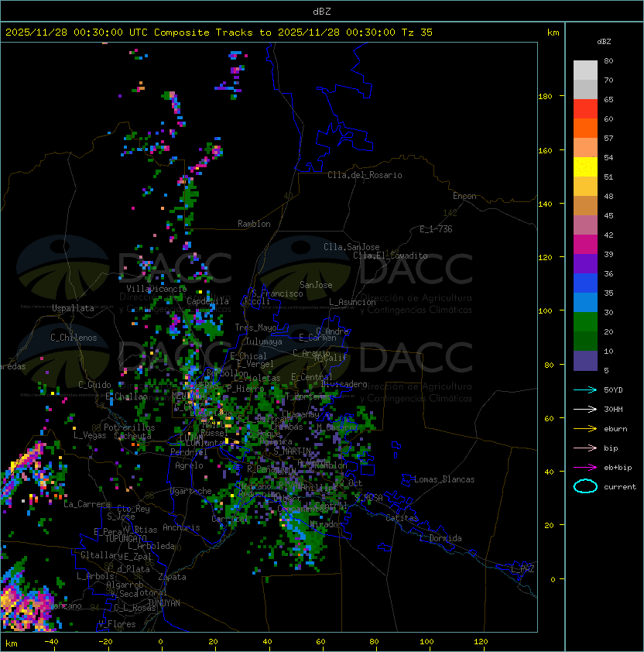
Task: Click the Zapata map label
Action: coord(172,577)
